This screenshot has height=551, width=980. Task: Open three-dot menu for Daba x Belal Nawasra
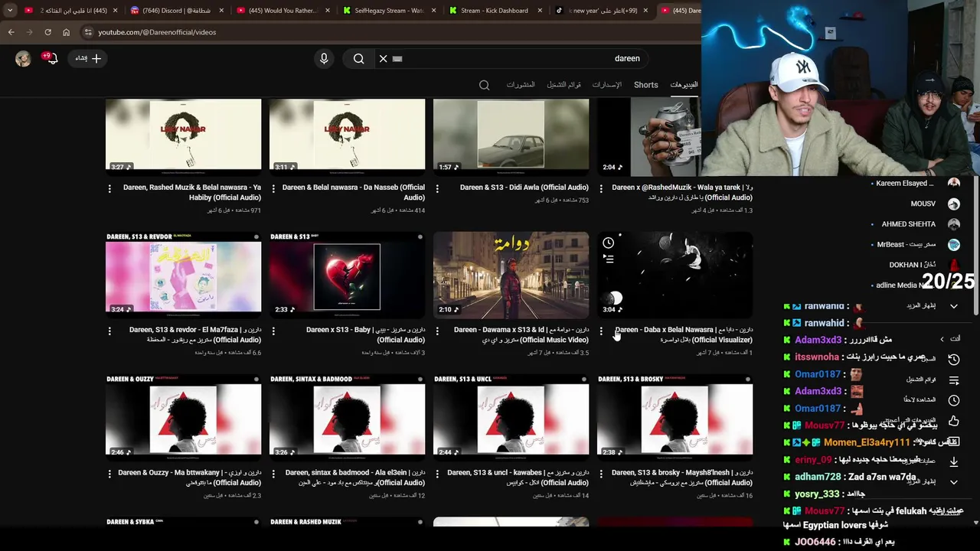click(x=601, y=331)
